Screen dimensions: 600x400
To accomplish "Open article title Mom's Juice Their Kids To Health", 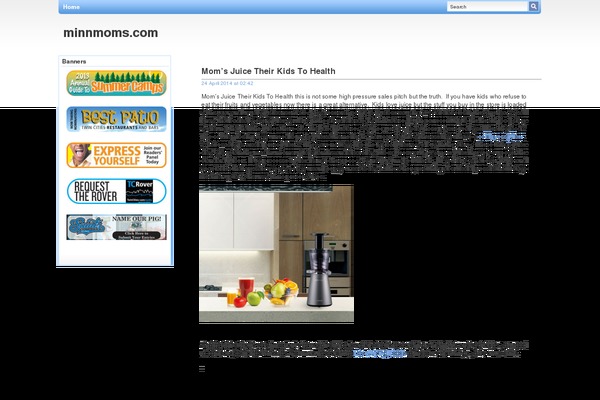I will [268, 71].
